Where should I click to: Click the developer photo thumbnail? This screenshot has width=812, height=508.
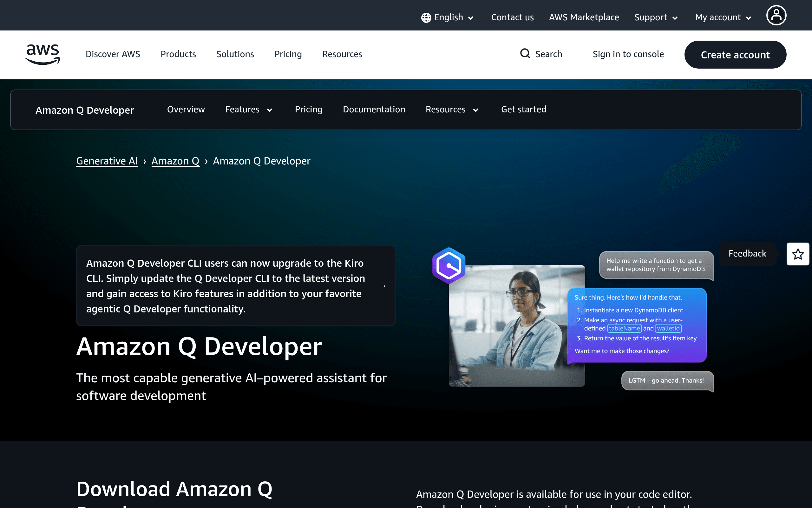coord(517,326)
